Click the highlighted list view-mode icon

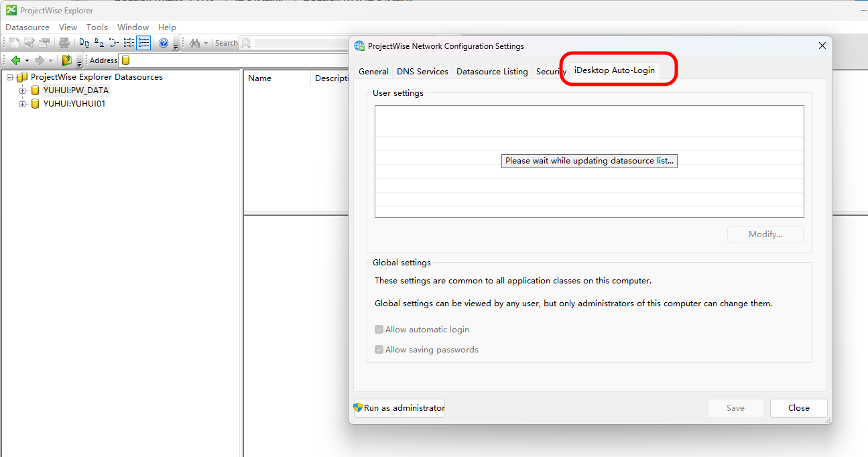[x=143, y=43]
